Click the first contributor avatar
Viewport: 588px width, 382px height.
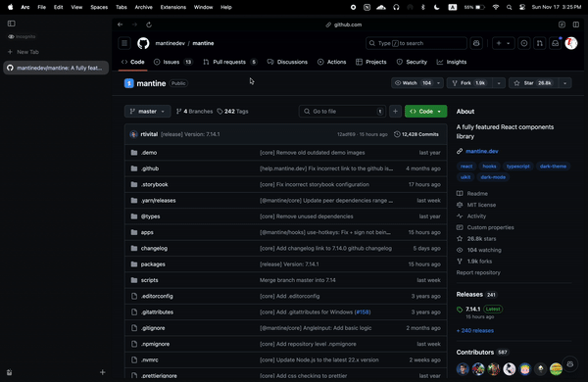click(x=463, y=369)
